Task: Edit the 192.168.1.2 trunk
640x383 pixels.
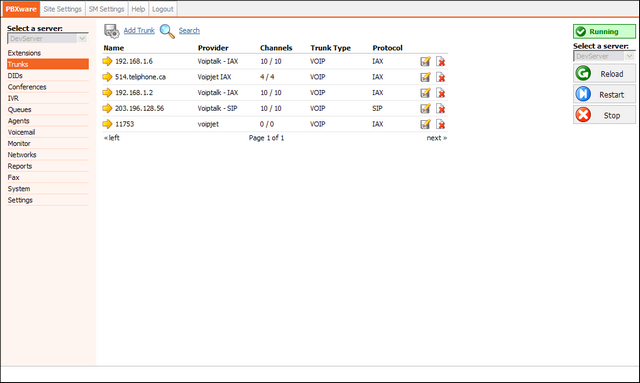Action: 425,93
